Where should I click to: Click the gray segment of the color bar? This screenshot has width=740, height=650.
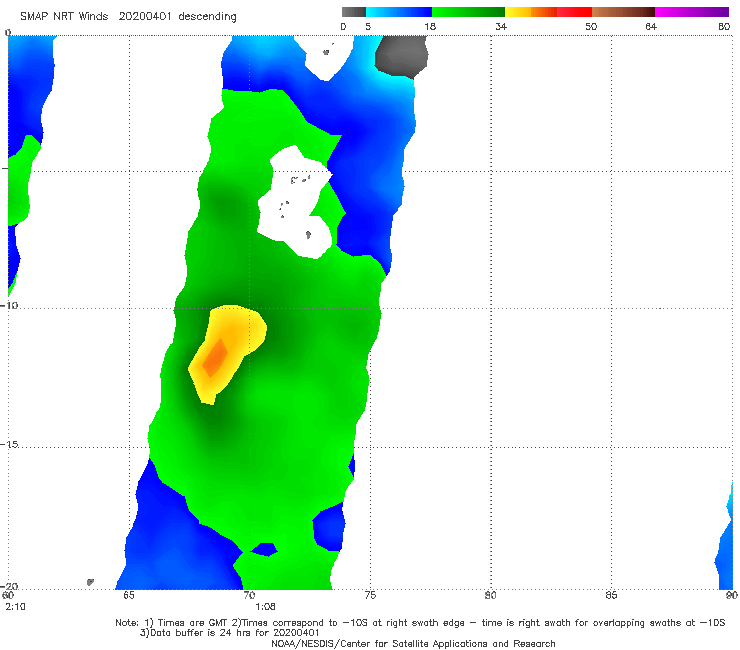coord(354,12)
